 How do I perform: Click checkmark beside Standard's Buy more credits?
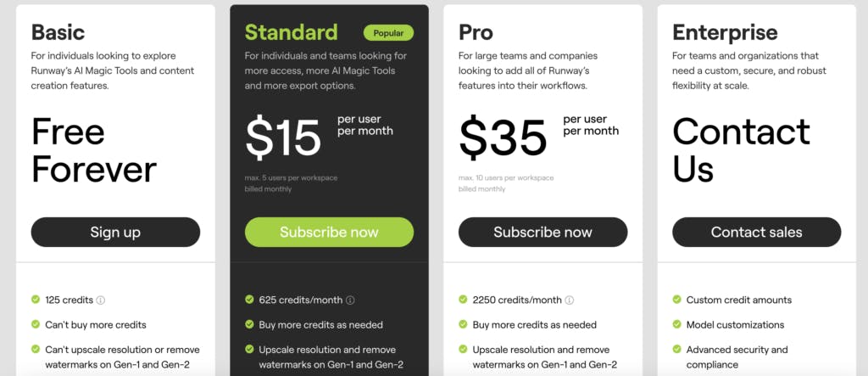tap(249, 324)
